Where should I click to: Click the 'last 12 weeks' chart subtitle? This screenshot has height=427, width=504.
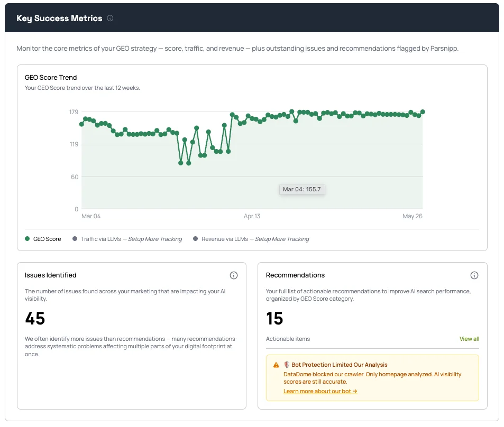point(83,88)
